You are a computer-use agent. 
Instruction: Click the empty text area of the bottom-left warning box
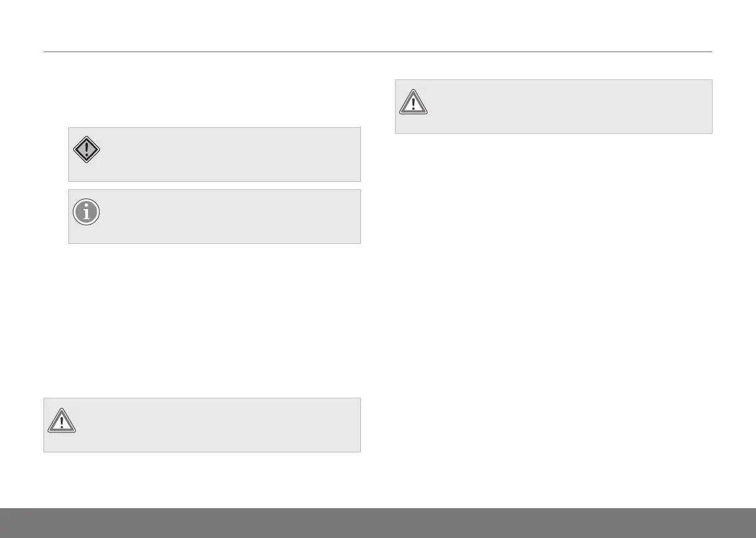(217, 425)
